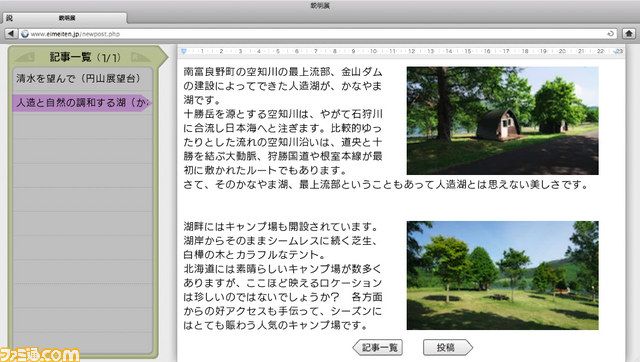Click the www.eimeiten.jp address field

click(x=317, y=34)
